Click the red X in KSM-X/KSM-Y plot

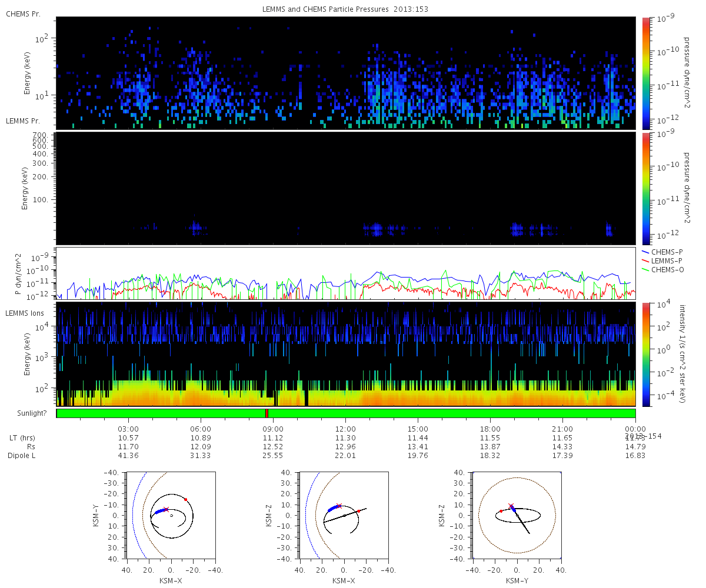pyautogui.click(x=166, y=509)
